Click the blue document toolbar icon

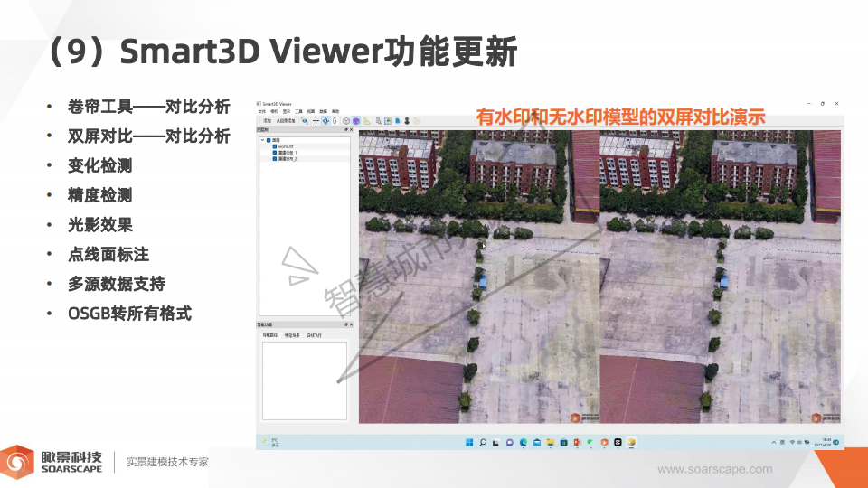click(398, 120)
